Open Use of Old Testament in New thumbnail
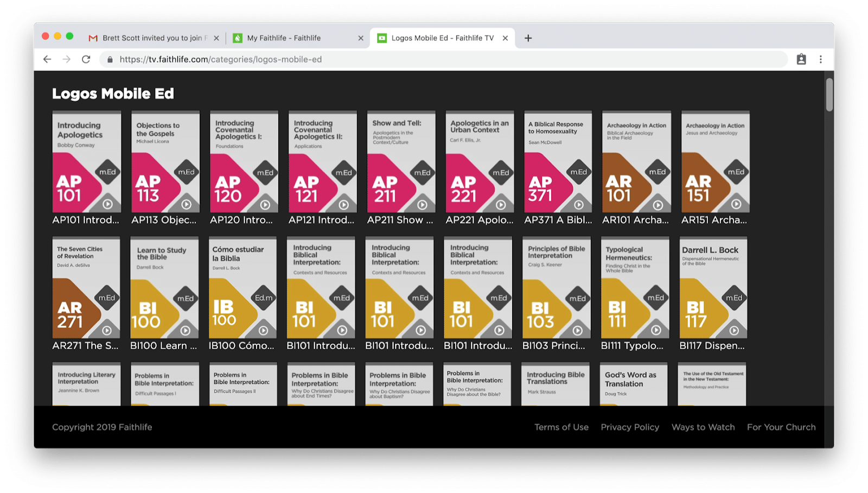The image size is (868, 493). [712, 384]
